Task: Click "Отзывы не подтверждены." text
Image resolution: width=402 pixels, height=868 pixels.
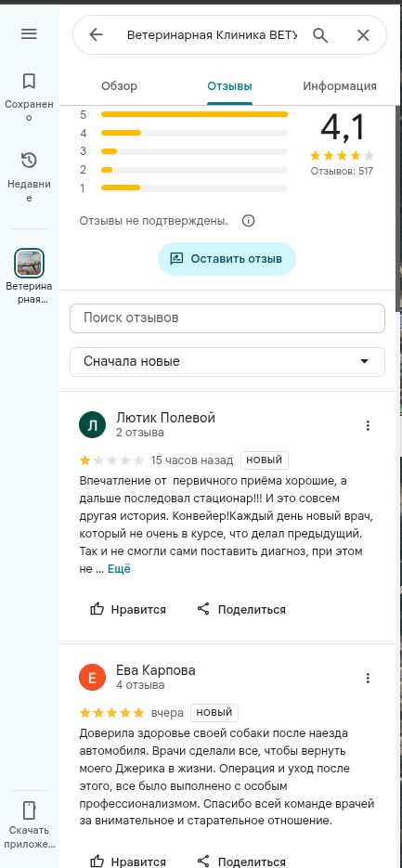Action: click(x=154, y=221)
